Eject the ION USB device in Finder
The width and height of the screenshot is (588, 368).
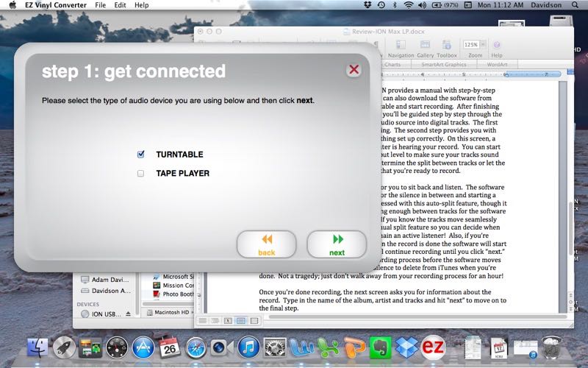[129, 313]
